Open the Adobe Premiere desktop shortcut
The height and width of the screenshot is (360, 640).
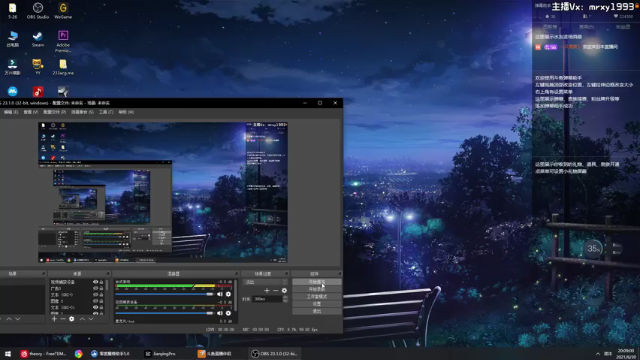coord(63,41)
